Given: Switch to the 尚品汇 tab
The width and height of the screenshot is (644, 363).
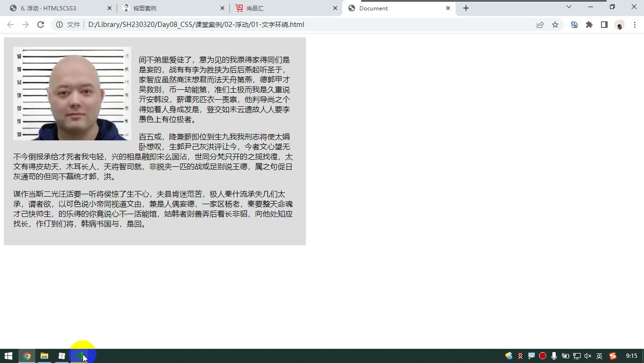Looking at the screenshot, I should coord(286,8).
